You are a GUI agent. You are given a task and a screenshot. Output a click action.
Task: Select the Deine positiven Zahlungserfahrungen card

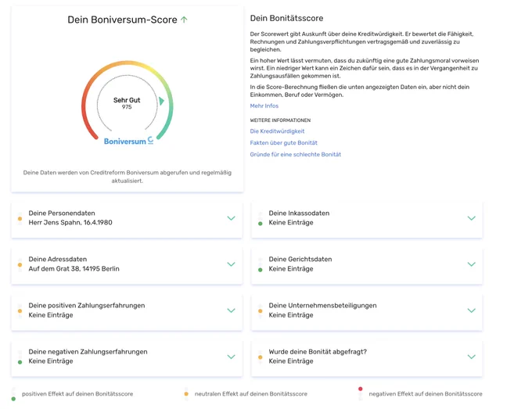(127, 310)
